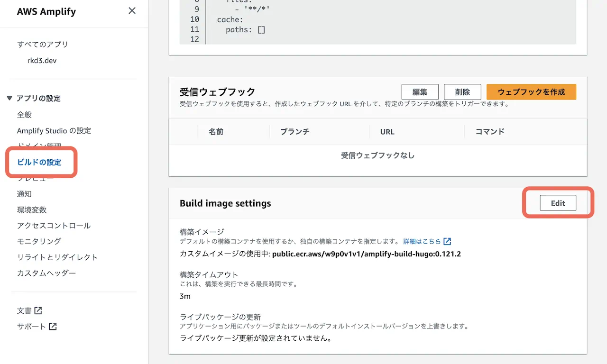This screenshot has width=607, height=364.
Task: Open Amplify Studio の設定
Action: 54,130
